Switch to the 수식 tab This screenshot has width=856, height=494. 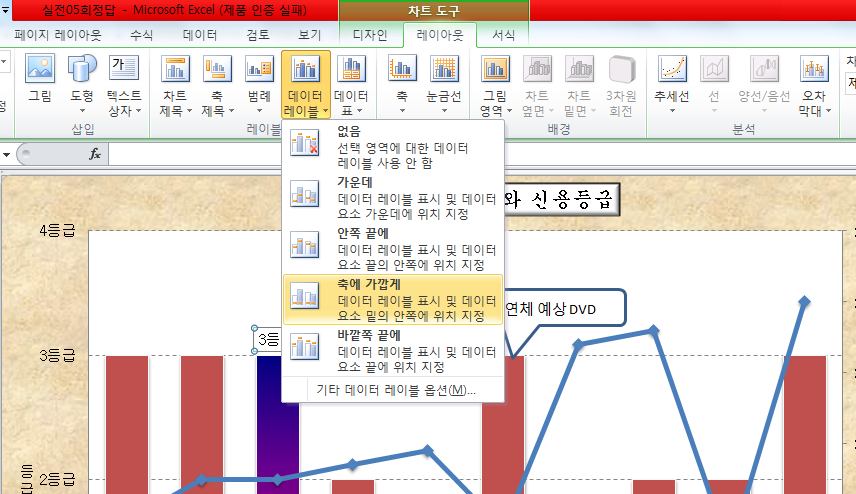coord(141,35)
